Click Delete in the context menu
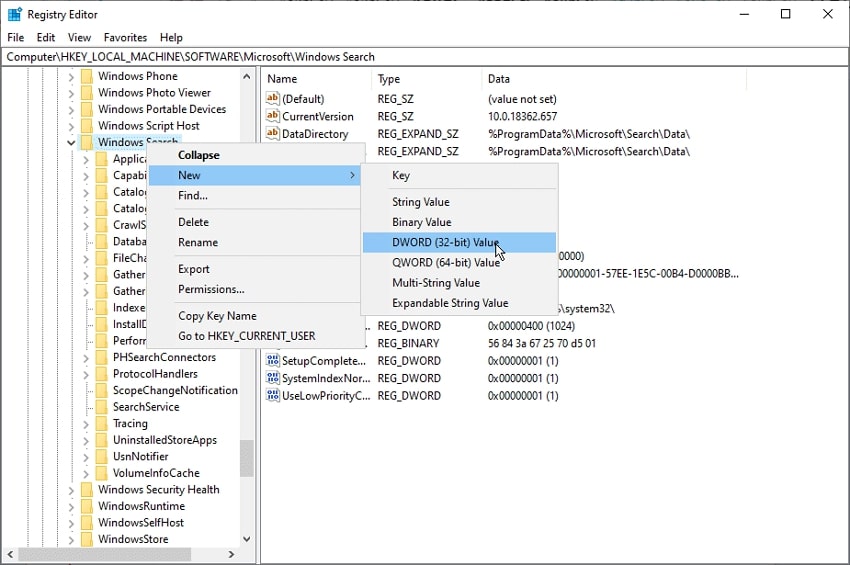Image resolution: width=850 pixels, height=565 pixels. click(255, 222)
